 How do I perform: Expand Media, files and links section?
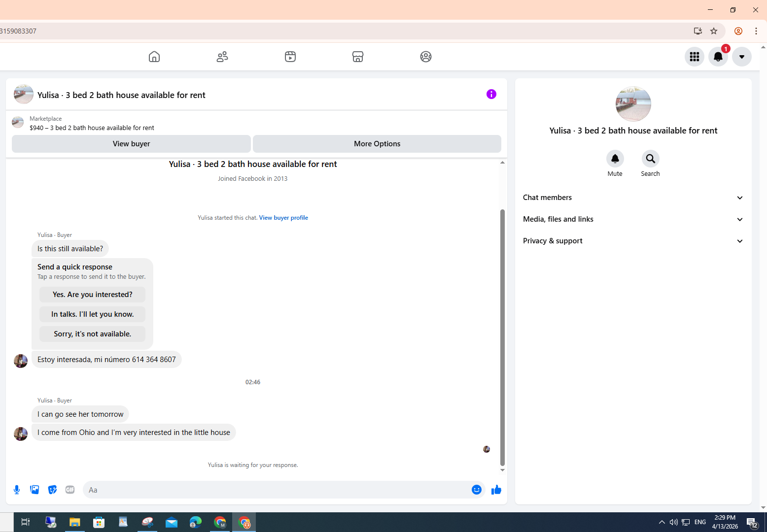[x=633, y=219]
